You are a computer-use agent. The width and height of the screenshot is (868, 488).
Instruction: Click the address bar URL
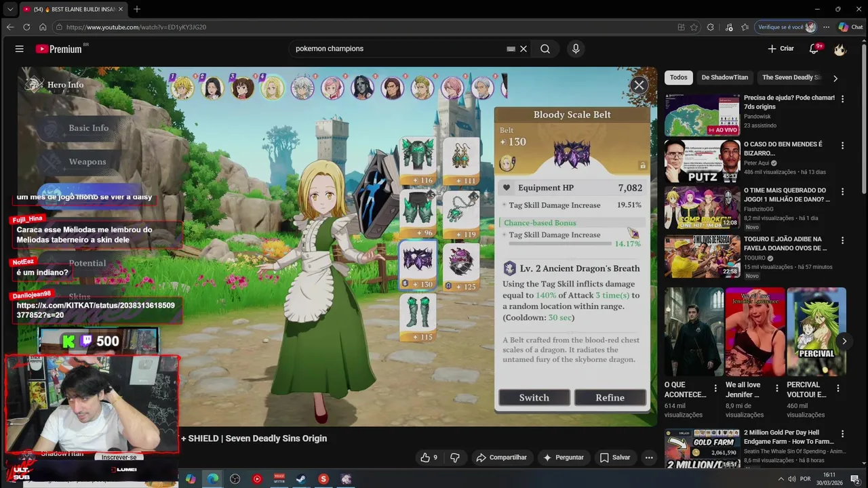pyautogui.click(x=136, y=27)
